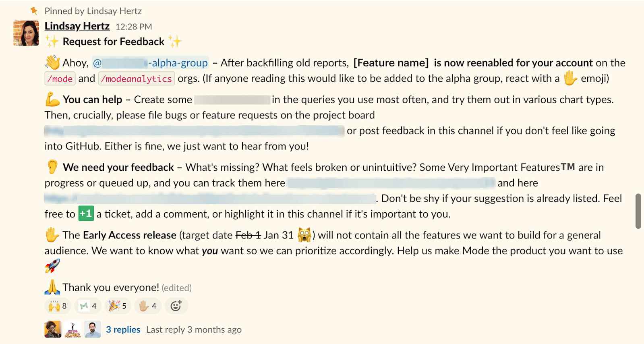The width and height of the screenshot is (644, 344).
Task: Toggle the party popper reaction with 5
Action: coord(118,306)
